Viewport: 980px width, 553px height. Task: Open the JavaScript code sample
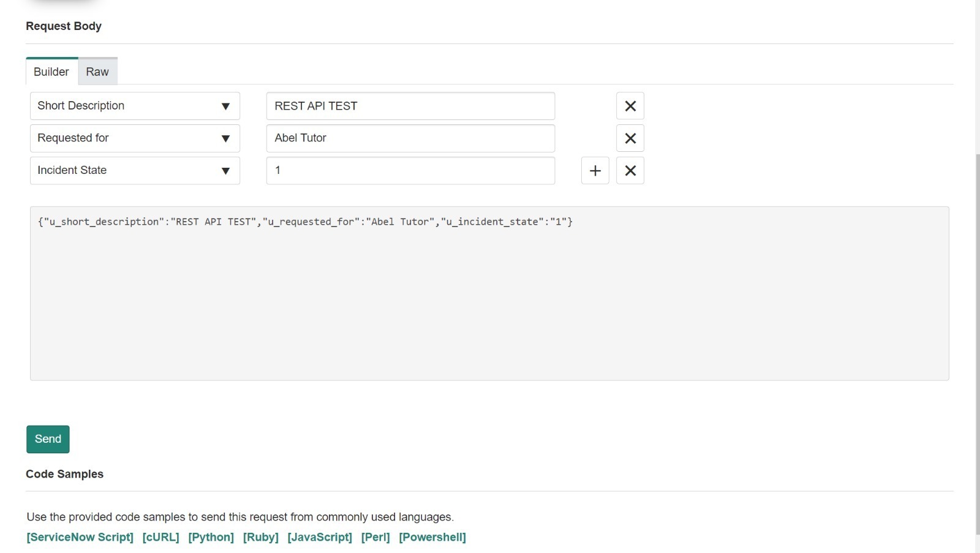click(320, 537)
